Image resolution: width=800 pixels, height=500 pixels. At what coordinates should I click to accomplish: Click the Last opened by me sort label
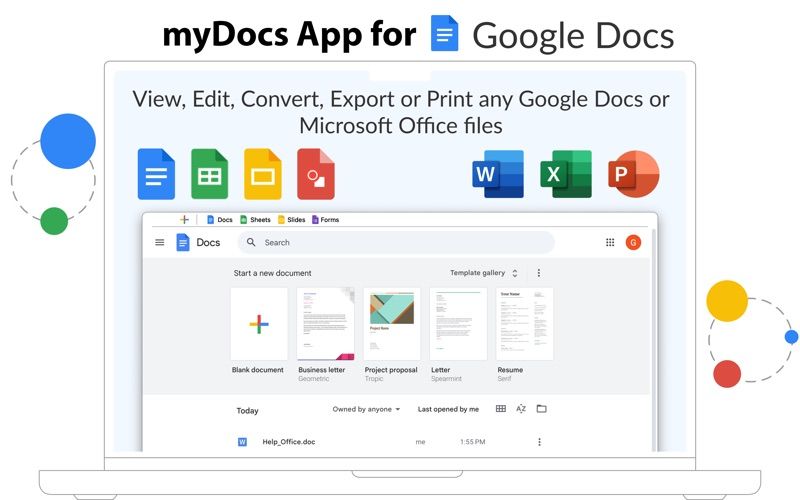point(448,409)
